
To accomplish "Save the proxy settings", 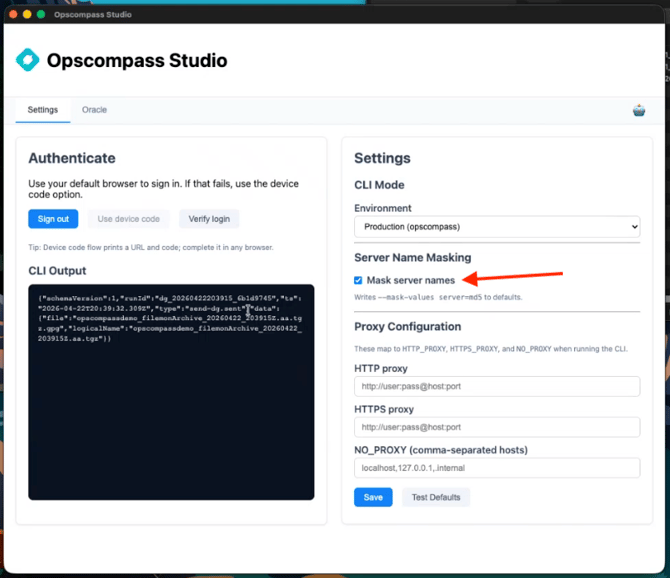I will [x=373, y=497].
